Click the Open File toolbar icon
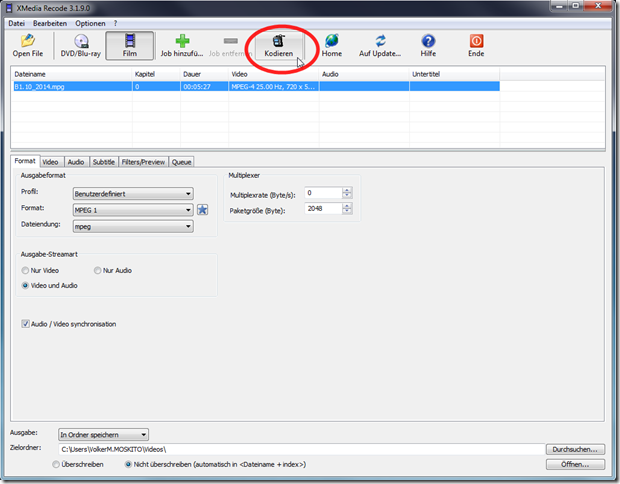Screen dimensions: 620x484 coord(28,45)
